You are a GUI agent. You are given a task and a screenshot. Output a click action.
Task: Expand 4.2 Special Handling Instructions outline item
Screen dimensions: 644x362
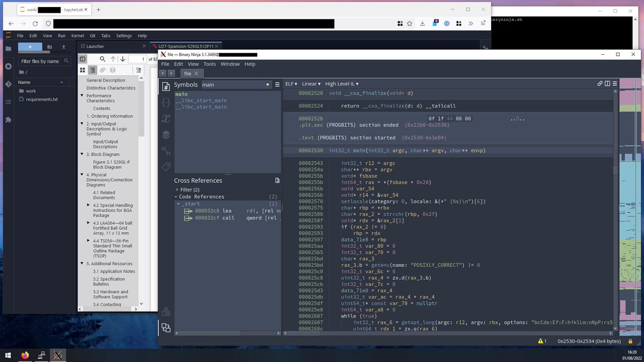[x=89, y=205]
